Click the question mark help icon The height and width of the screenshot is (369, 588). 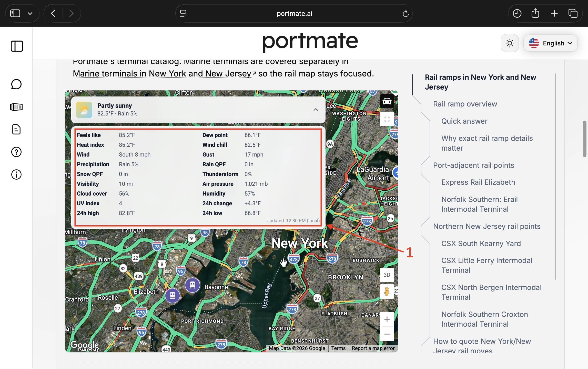click(16, 152)
